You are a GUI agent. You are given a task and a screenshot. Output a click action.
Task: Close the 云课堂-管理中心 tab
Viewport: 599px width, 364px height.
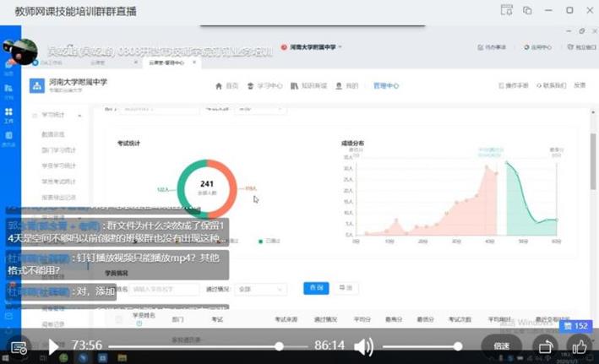[x=194, y=62]
